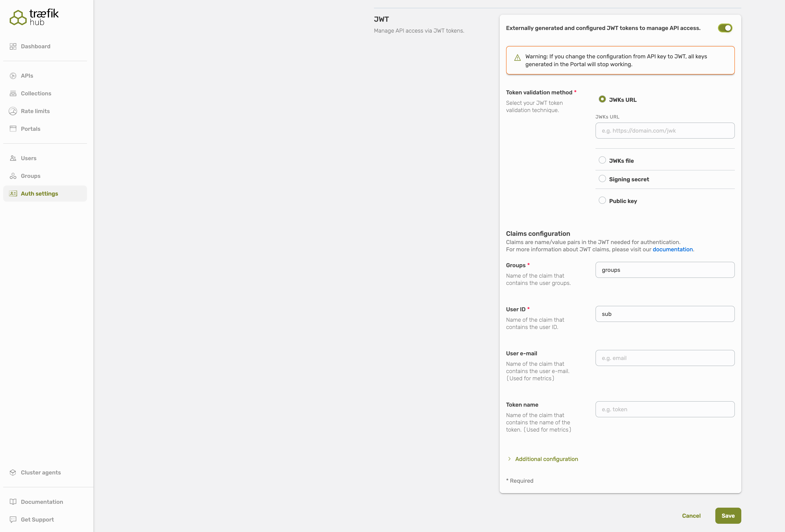Choose the Signing secret radio button

tap(602, 178)
